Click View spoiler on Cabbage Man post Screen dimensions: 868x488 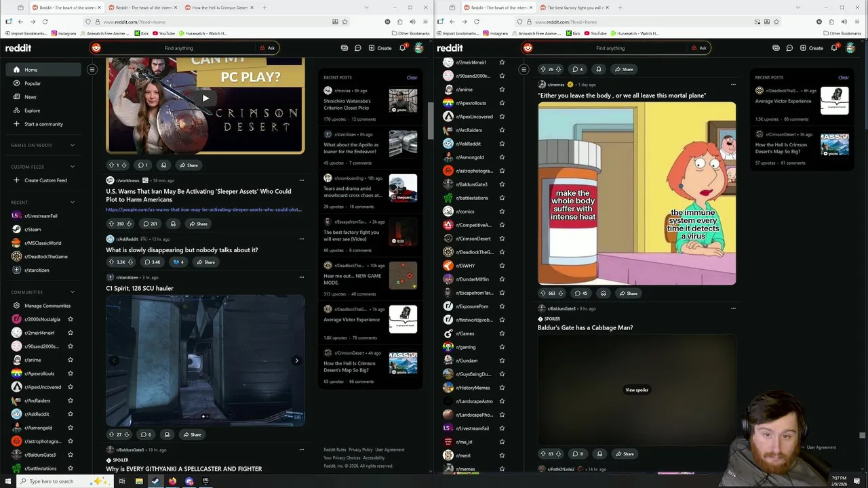637,390
